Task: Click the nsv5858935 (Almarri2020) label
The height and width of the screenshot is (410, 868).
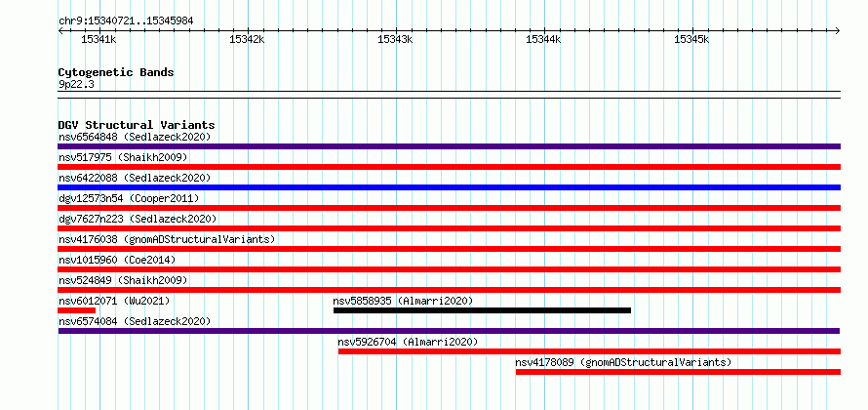Action: [403, 301]
